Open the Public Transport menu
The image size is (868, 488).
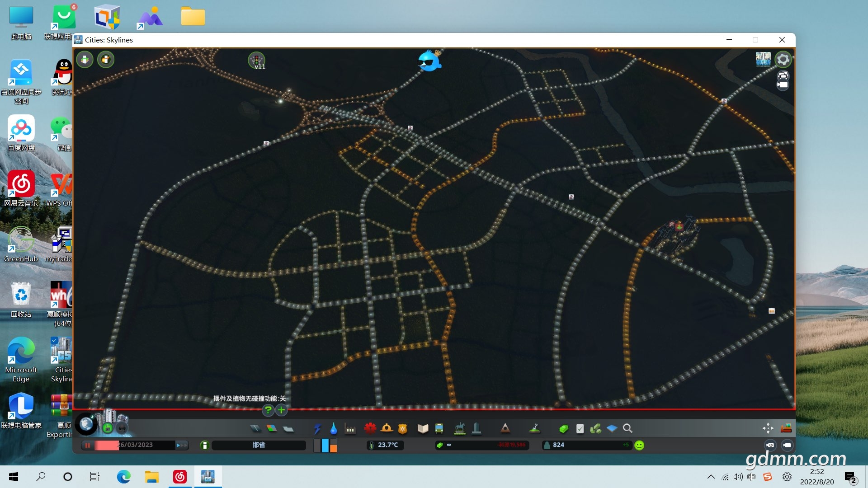(439, 428)
